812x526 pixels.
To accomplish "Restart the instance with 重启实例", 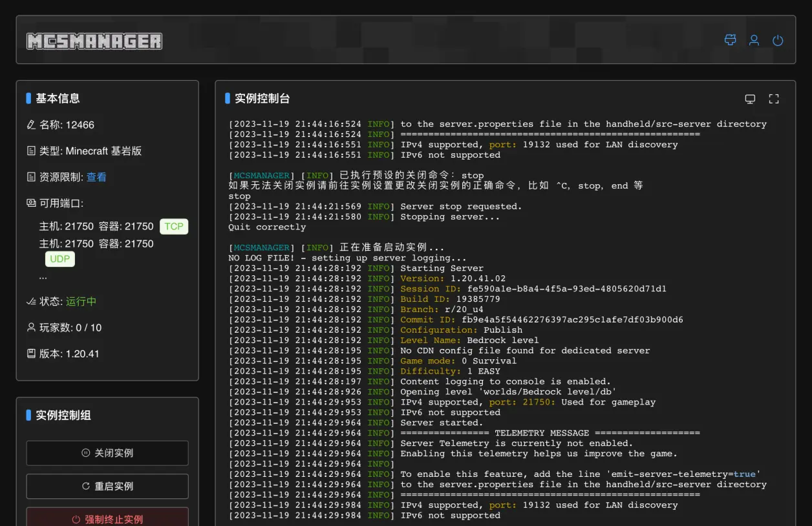I will pyautogui.click(x=107, y=486).
